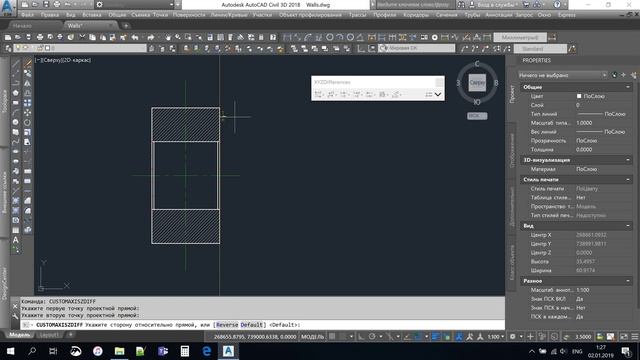This screenshot has height=360, width=640.
Task: Click the Plot printer icon in standard toolbar
Action: 40,38
